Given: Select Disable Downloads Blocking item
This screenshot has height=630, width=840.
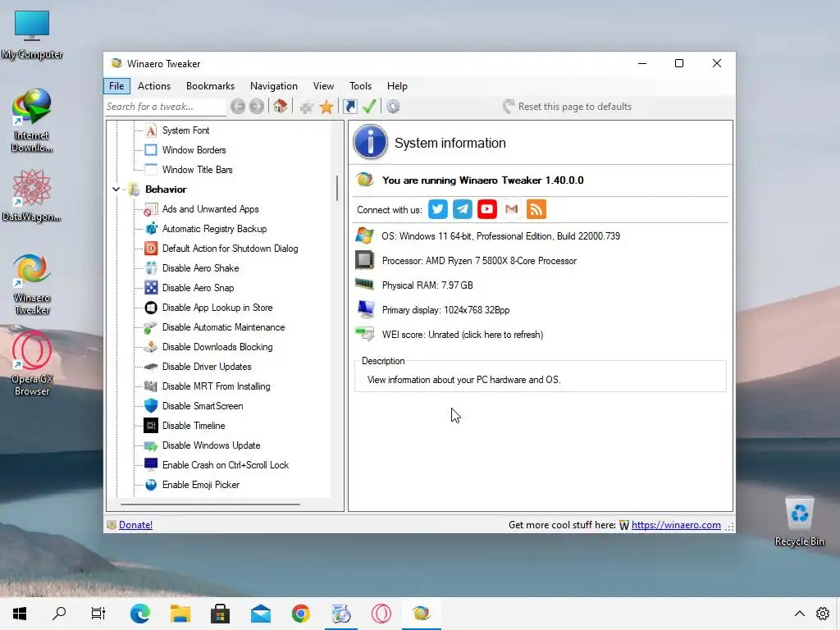Looking at the screenshot, I should pos(217,347).
